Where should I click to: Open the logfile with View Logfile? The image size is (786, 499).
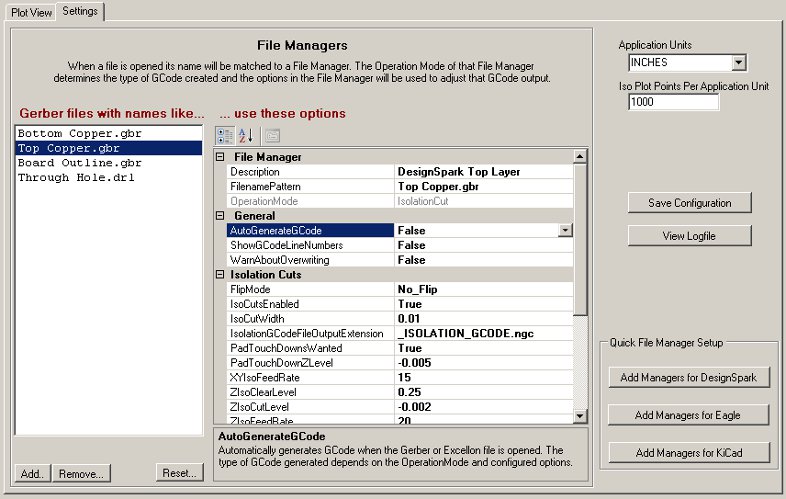689,236
